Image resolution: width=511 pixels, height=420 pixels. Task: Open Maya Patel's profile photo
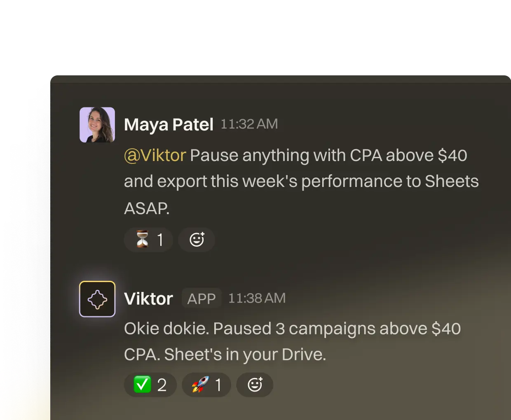point(97,125)
